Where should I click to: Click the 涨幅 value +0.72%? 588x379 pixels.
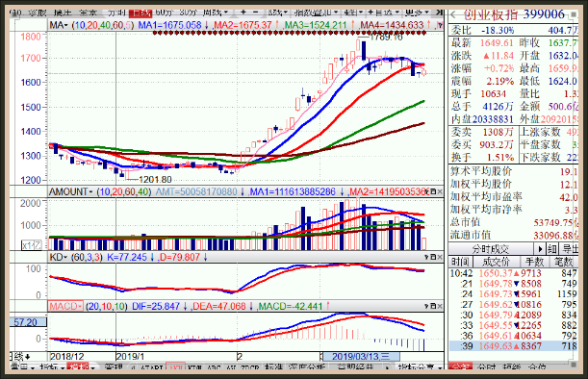499,68
